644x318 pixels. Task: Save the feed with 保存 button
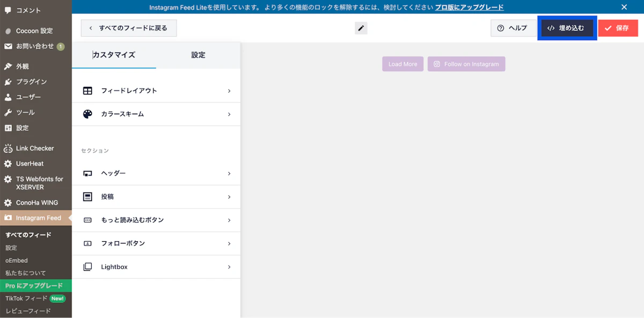tap(618, 28)
